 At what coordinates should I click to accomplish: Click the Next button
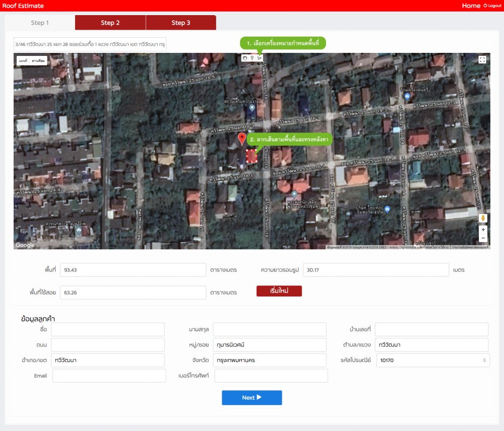(251, 398)
